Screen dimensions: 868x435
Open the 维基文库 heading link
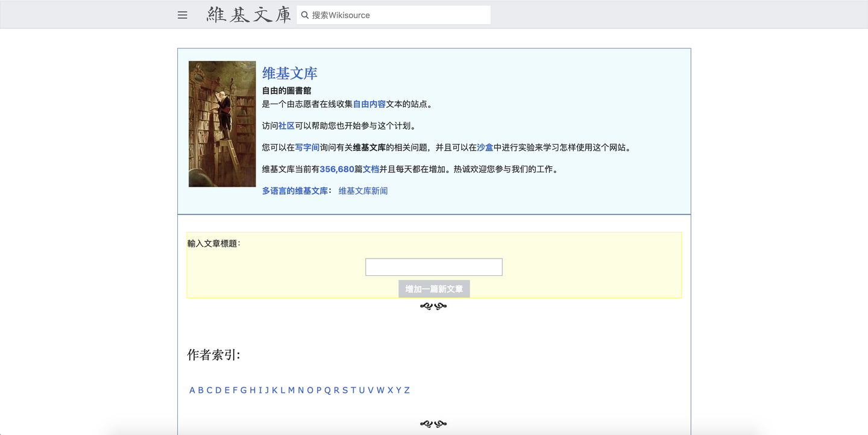pyautogui.click(x=290, y=72)
